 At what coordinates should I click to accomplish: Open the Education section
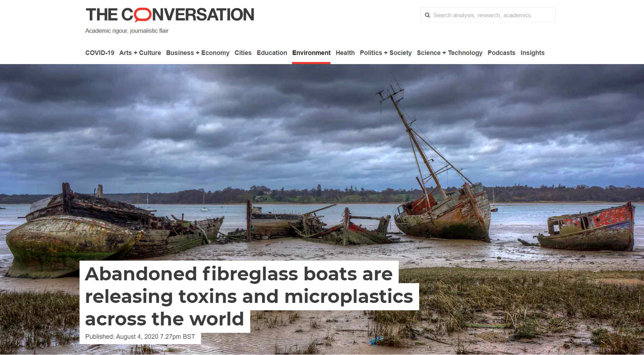point(272,53)
